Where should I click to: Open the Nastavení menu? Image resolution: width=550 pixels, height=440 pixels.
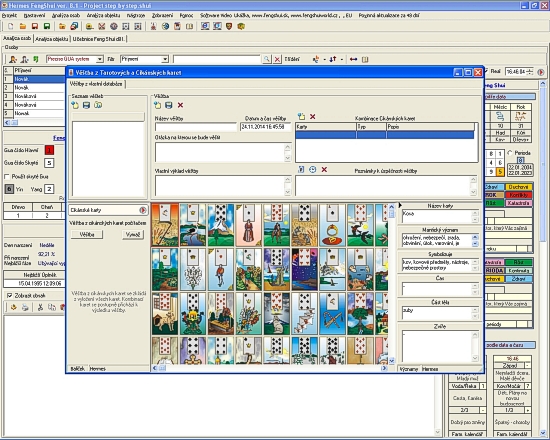click(x=34, y=15)
